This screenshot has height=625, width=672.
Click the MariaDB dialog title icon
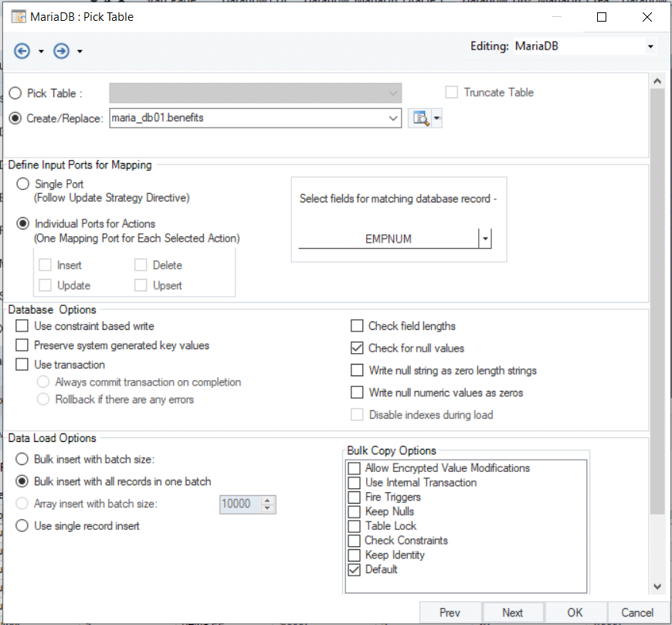click(x=17, y=16)
